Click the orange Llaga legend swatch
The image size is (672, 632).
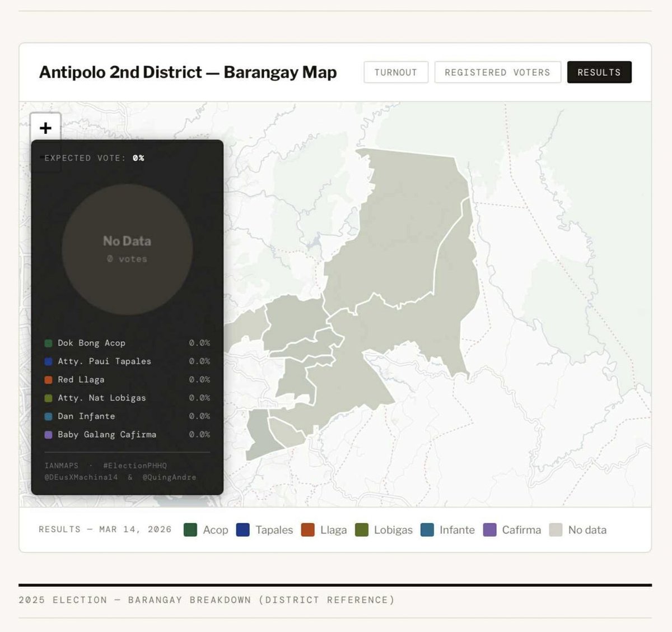click(x=308, y=530)
